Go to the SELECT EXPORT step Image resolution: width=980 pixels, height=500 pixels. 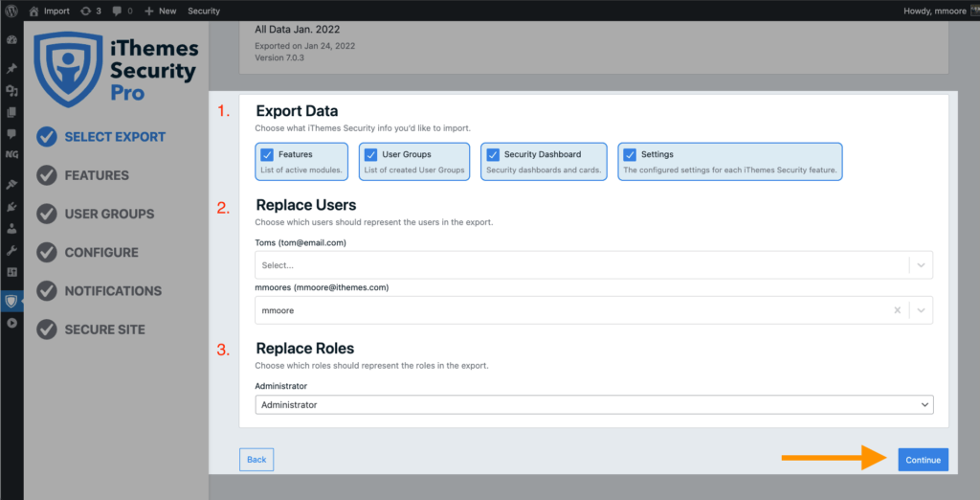point(115,137)
